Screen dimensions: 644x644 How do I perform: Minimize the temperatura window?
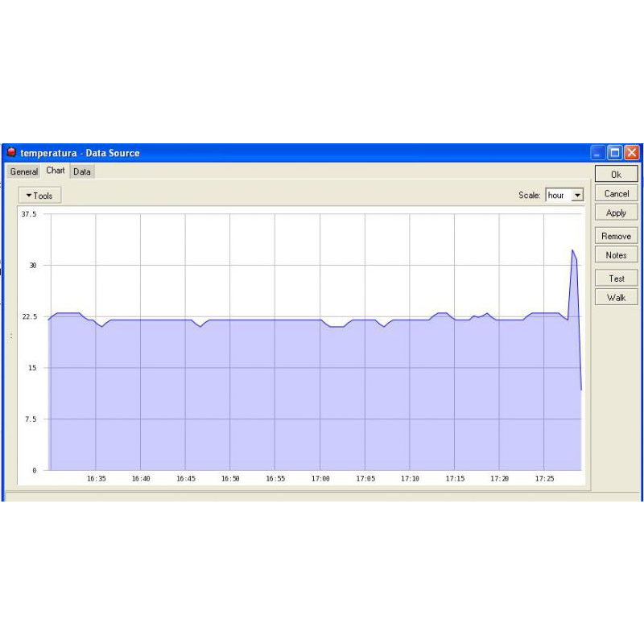click(x=597, y=153)
